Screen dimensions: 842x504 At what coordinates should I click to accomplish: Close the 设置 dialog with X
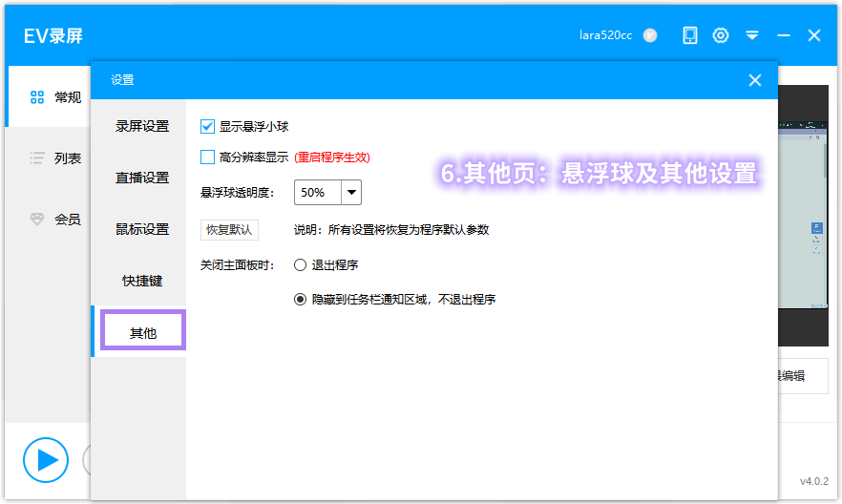click(754, 81)
